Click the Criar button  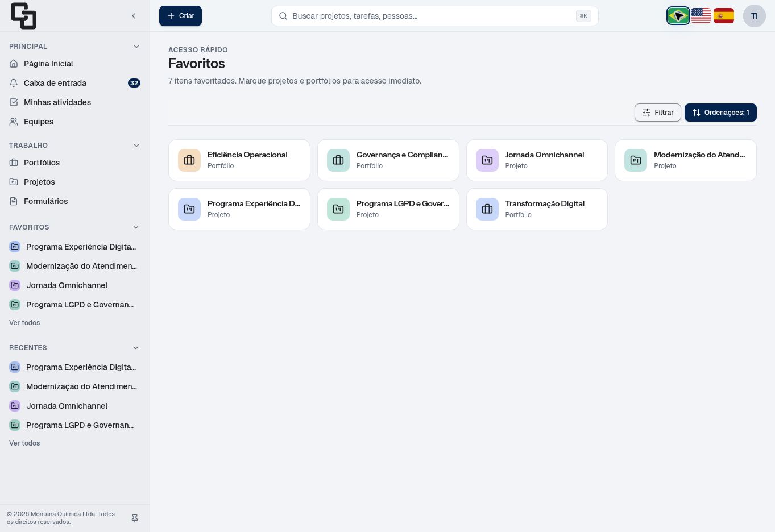click(180, 16)
